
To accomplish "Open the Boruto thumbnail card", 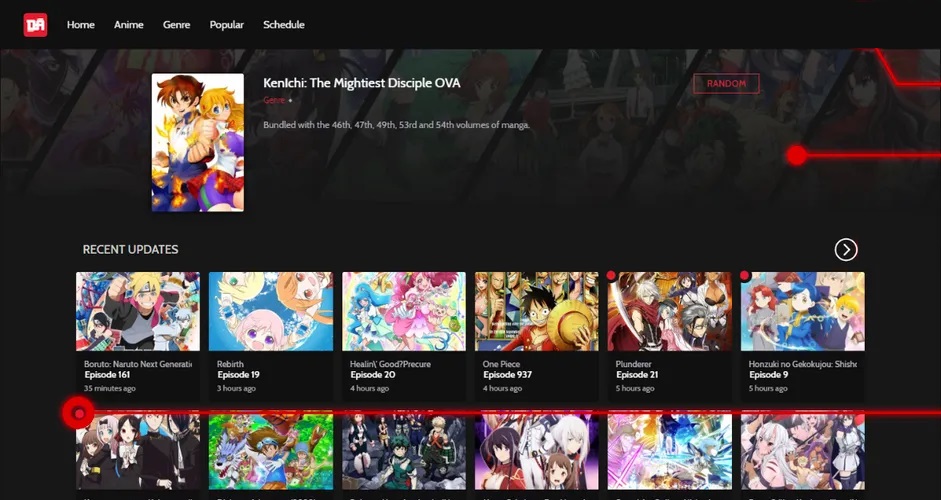I will pos(138,312).
